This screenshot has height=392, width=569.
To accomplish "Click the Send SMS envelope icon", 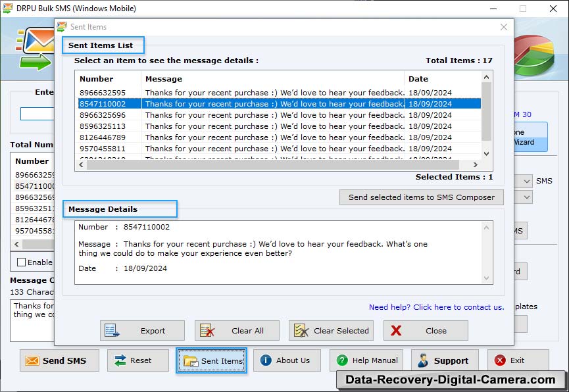I will pos(32,361).
